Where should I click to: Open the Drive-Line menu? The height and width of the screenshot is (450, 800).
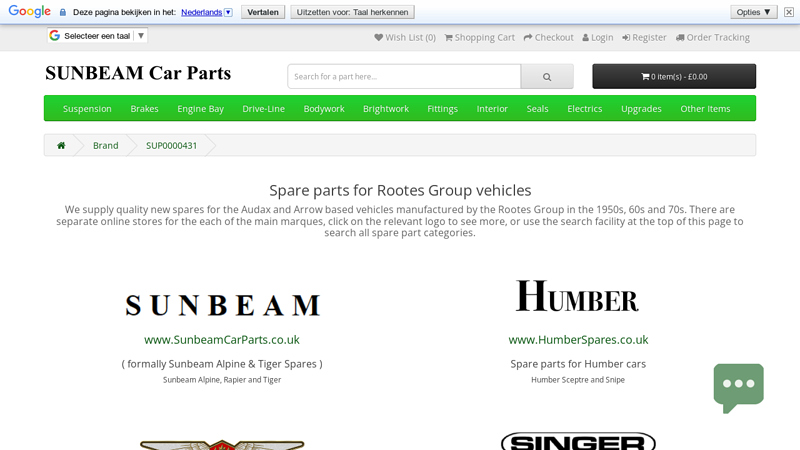(x=264, y=109)
